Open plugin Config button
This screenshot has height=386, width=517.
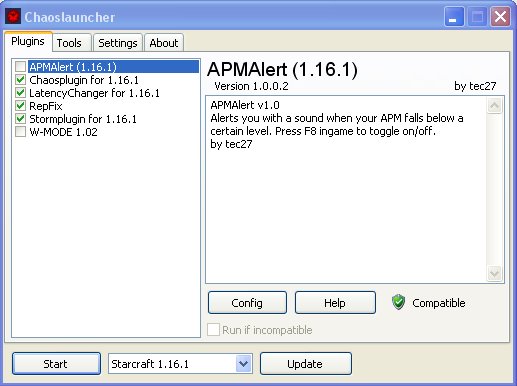247,303
